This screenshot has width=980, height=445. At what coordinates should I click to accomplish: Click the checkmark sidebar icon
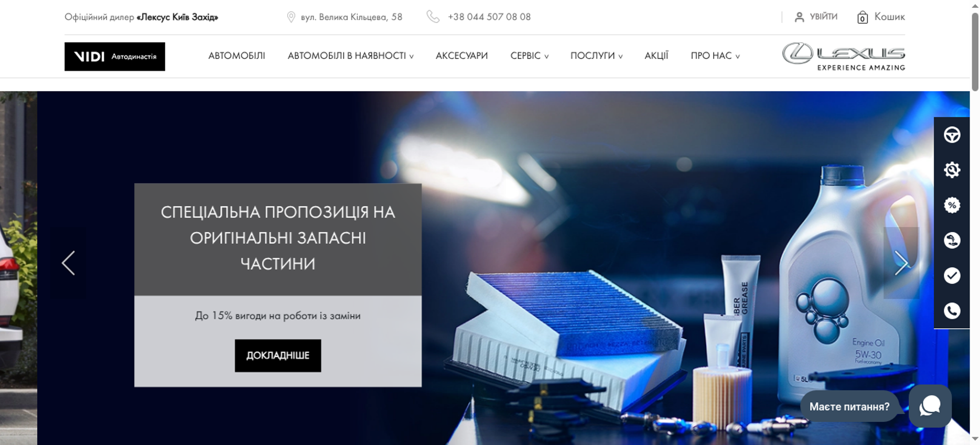pos(952,276)
